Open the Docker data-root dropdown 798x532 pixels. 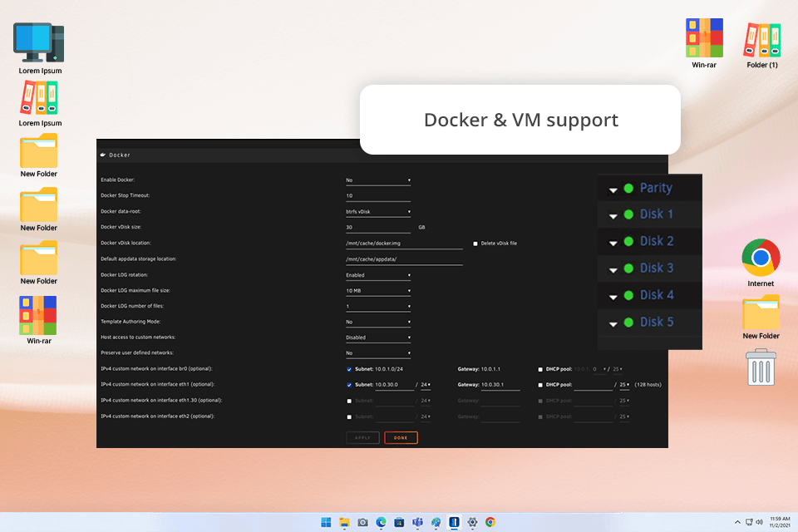pos(378,212)
